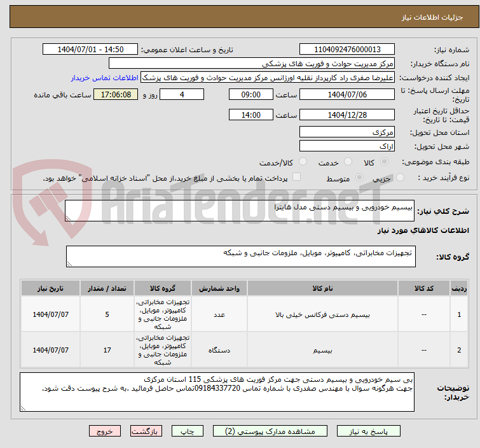This screenshot has height=448, width=480.
Task: Click the response deadline date field 1404/07/06
Action: tap(346, 94)
